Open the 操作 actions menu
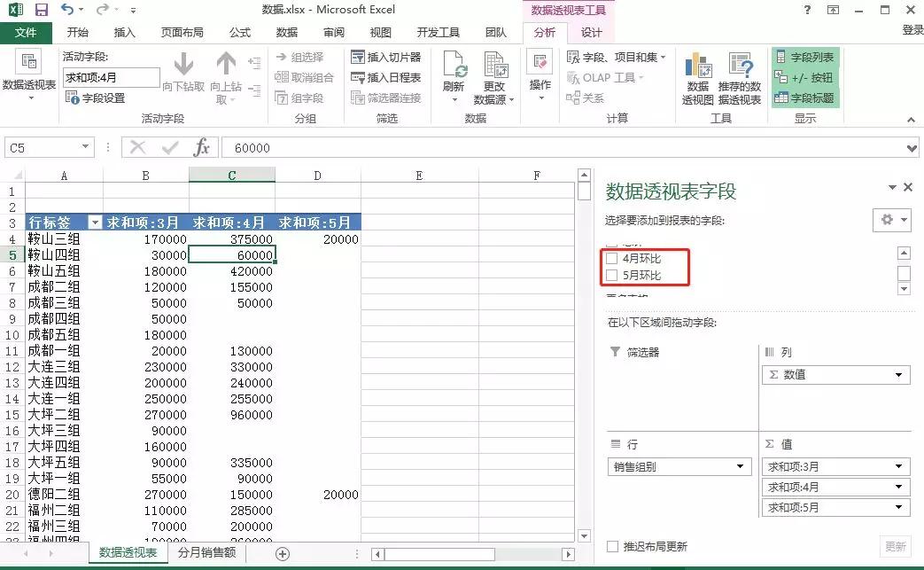 pos(540,75)
